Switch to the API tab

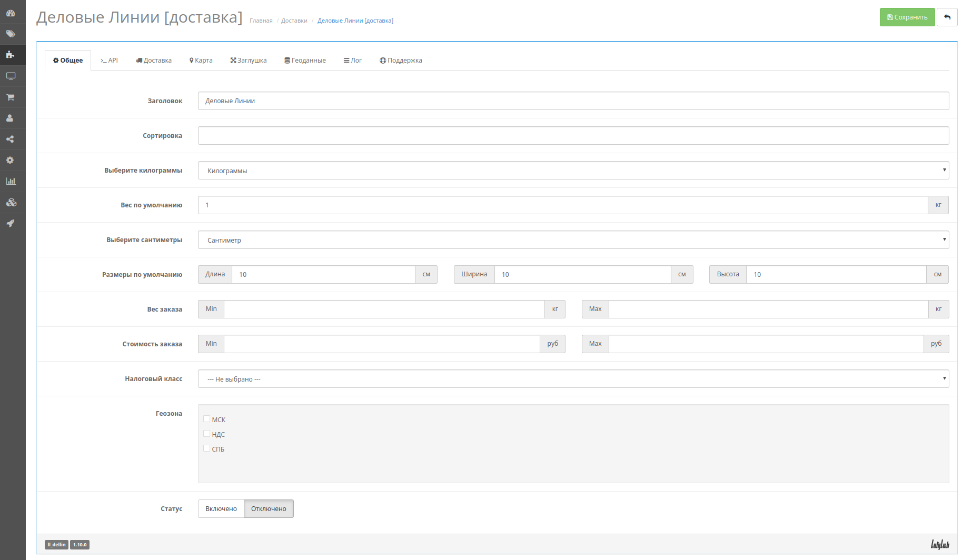[109, 60]
